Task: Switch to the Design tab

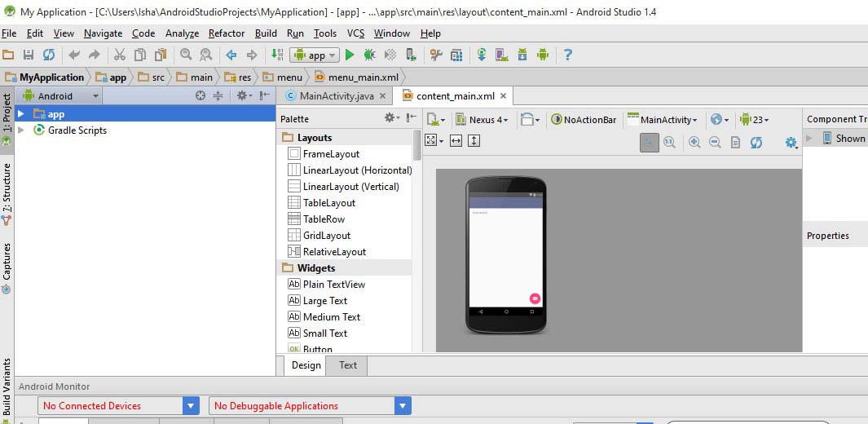Action: click(306, 365)
